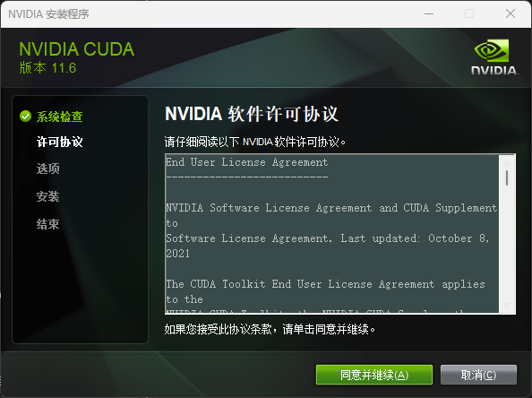Click the green checkmark beside 系统检查
The image size is (532, 398).
click(25, 117)
